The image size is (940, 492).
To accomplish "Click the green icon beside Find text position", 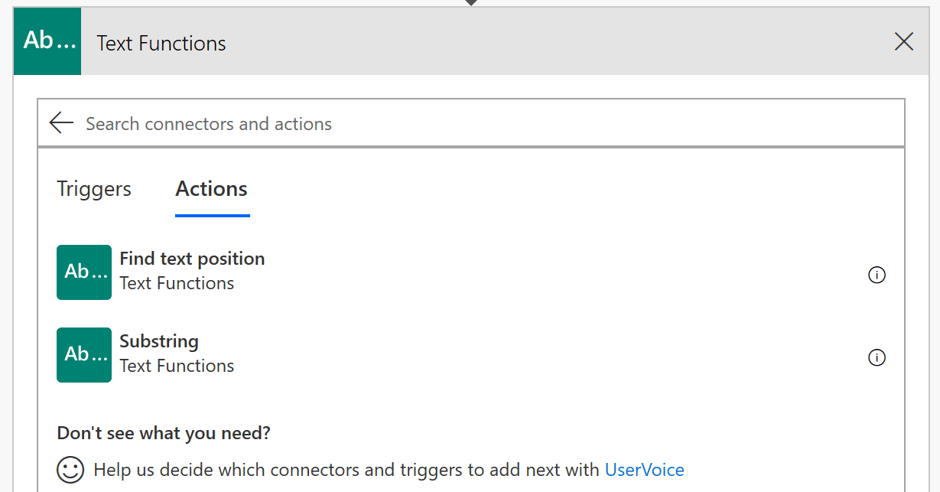I will tap(84, 272).
